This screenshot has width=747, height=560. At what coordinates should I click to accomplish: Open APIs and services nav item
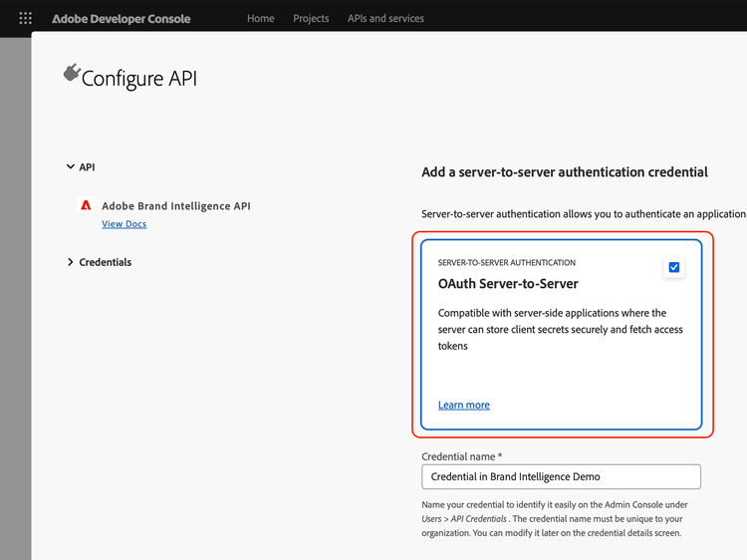(385, 19)
